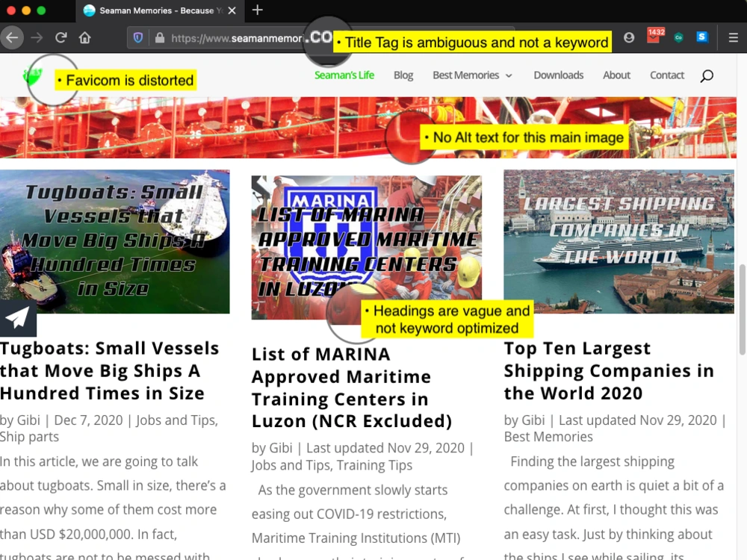Open the Tugboats article thumbnail image
Image resolution: width=747 pixels, height=560 pixels.
pos(115,241)
